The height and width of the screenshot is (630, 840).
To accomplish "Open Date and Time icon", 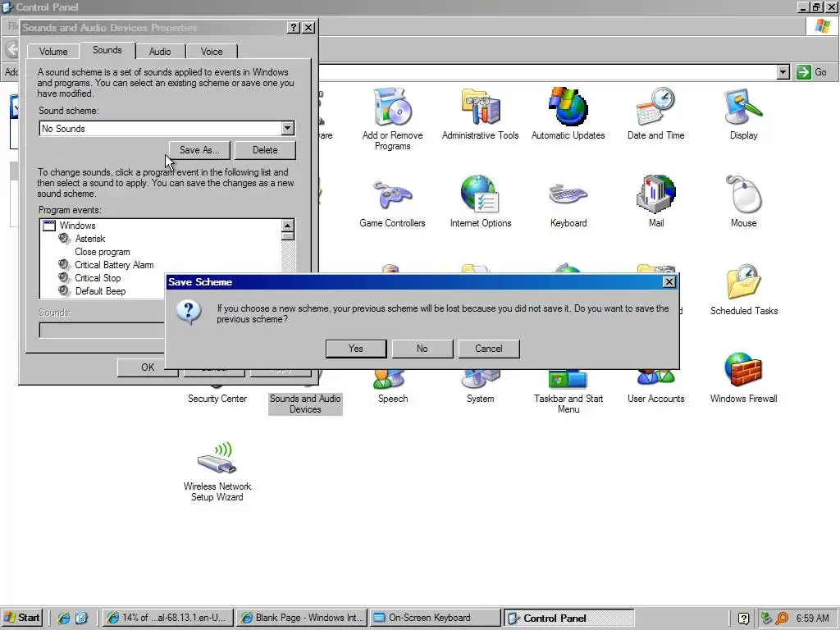I will (x=655, y=107).
